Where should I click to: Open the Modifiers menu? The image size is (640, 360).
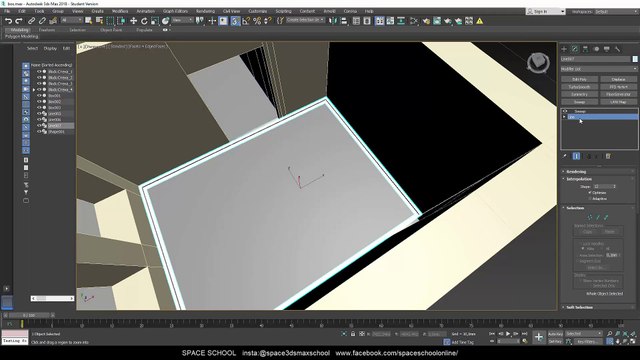120,11
